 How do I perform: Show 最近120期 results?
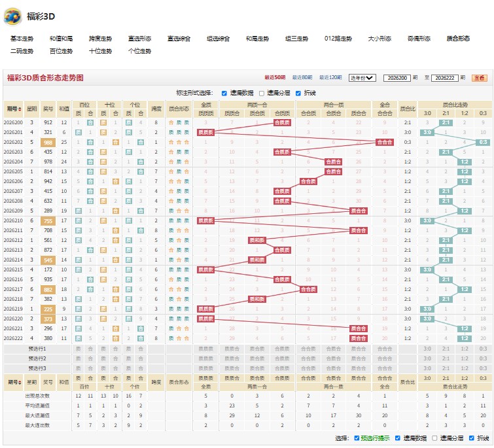coord(330,77)
